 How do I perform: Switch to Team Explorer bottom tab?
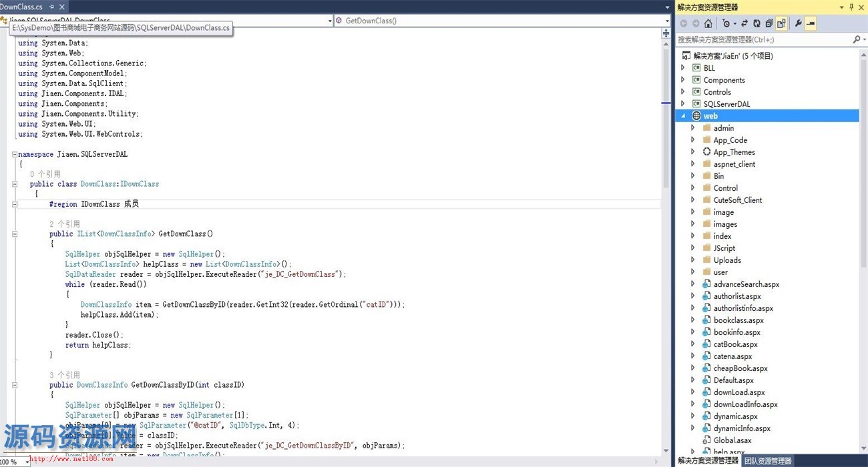pos(767,461)
